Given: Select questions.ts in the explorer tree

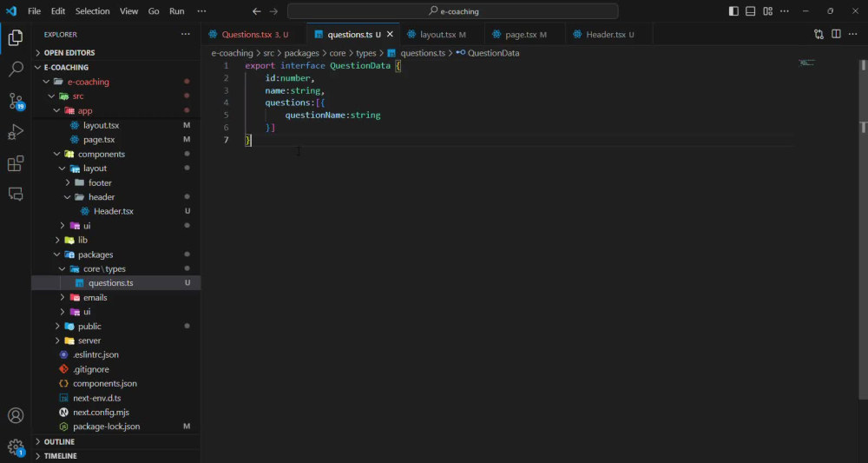Looking at the screenshot, I should tap(116, 283).
